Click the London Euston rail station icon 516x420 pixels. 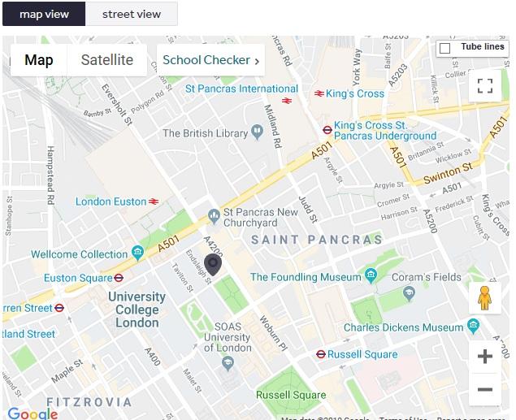click(x=154, y=201)
